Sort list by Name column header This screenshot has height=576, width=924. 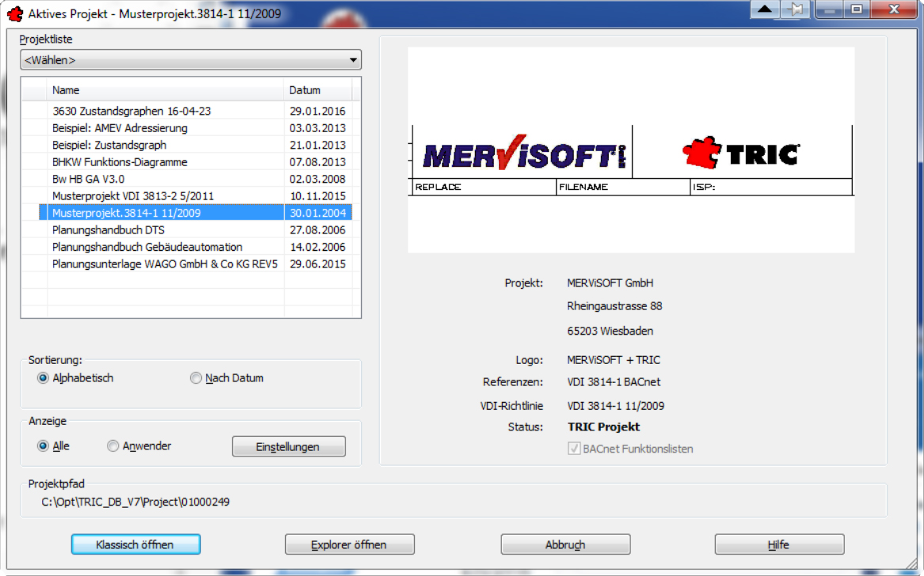pyautogui.click(x=165, y=90)
